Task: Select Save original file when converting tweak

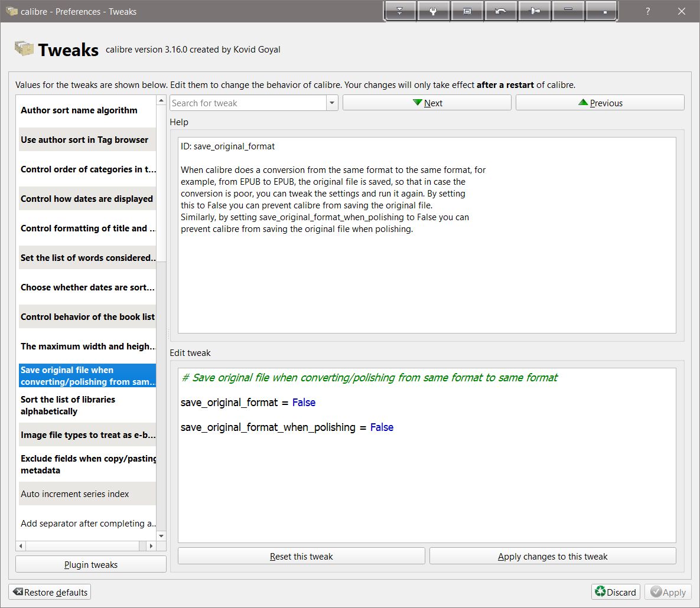Action: 87,375
